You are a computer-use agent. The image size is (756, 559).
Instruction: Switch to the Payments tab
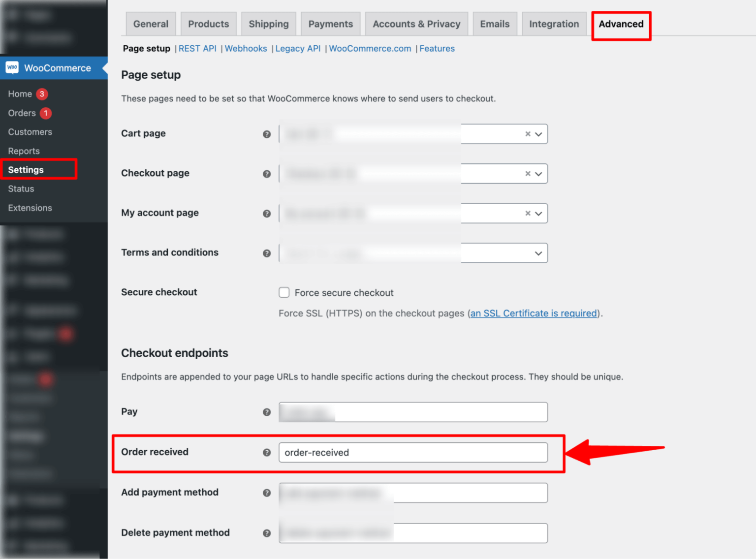330,24
